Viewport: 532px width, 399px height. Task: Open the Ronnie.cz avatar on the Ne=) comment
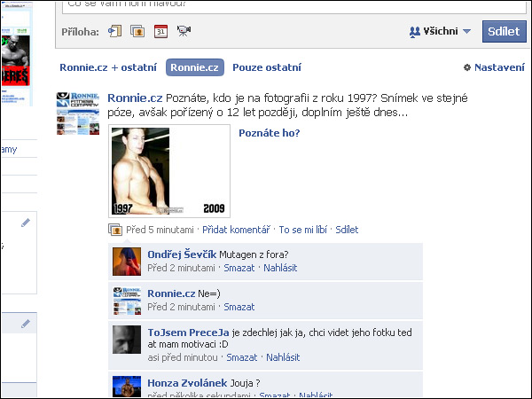coord(127,301)
